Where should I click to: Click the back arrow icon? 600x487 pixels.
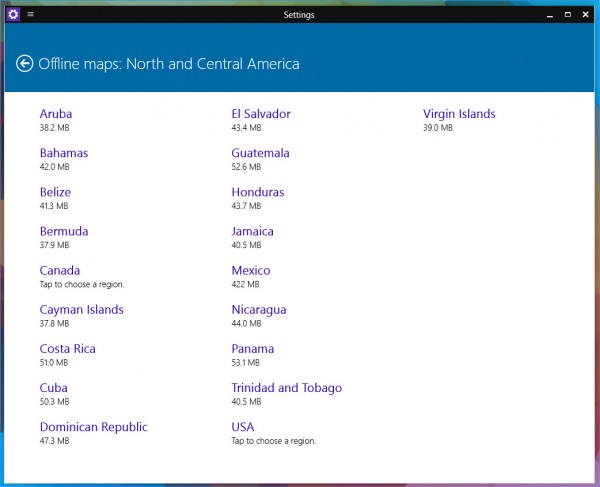[x=25, y=64]
